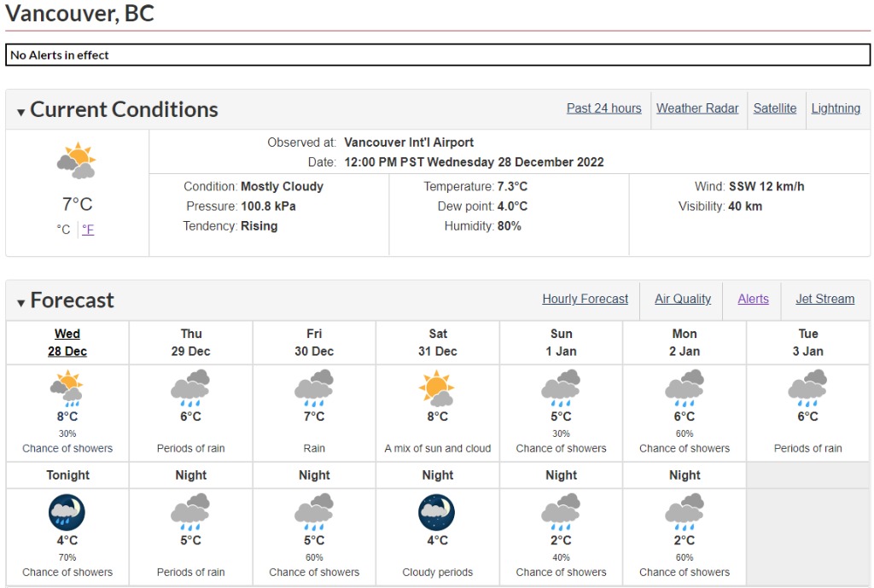Click Friday's rain weather icon
The image size is (874, 588).
tap(314, 388)
